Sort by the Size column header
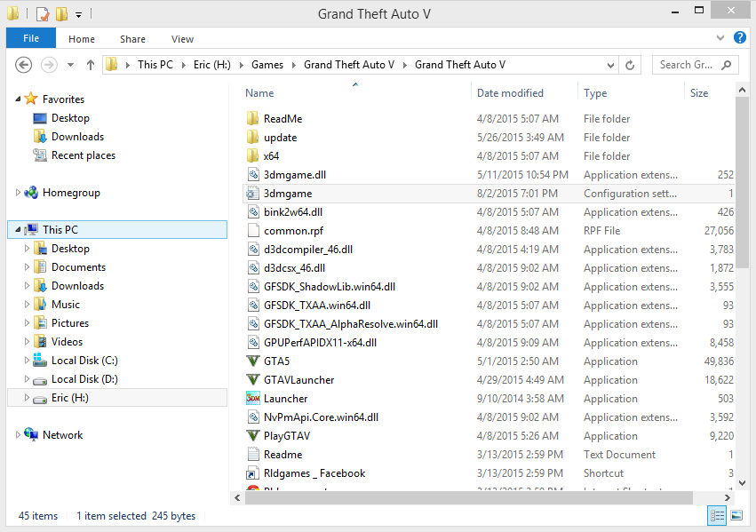The image size is (756, 532). pyautogui.click(x=698, y=93)
